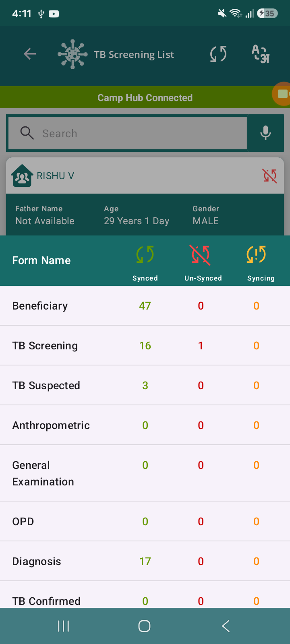Screen dimensions: 290x644
Task: Tap the back arrow in header
Action: tap(30, 54)
